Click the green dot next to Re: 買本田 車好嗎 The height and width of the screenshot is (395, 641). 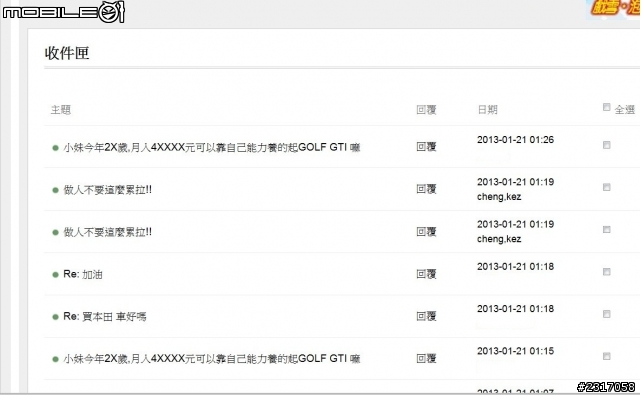pyautogui.click(x=56, y=317)
